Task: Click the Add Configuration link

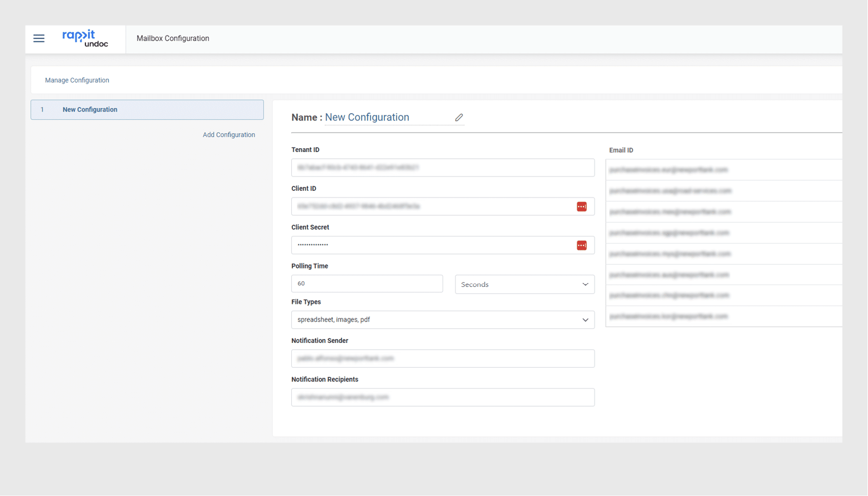Action: [x=229, y=134]
